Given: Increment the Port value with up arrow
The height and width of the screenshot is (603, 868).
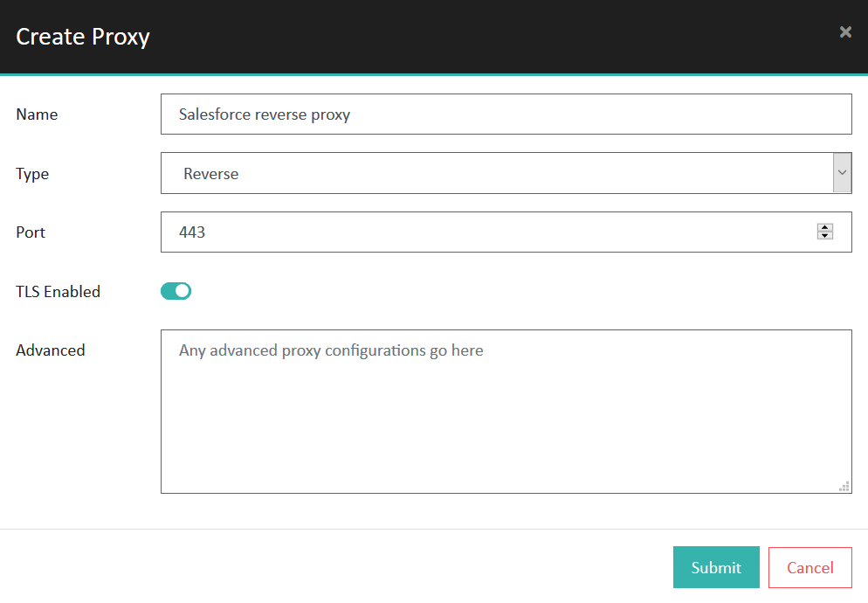Looking at the screenshot, I should coord(825,227).
